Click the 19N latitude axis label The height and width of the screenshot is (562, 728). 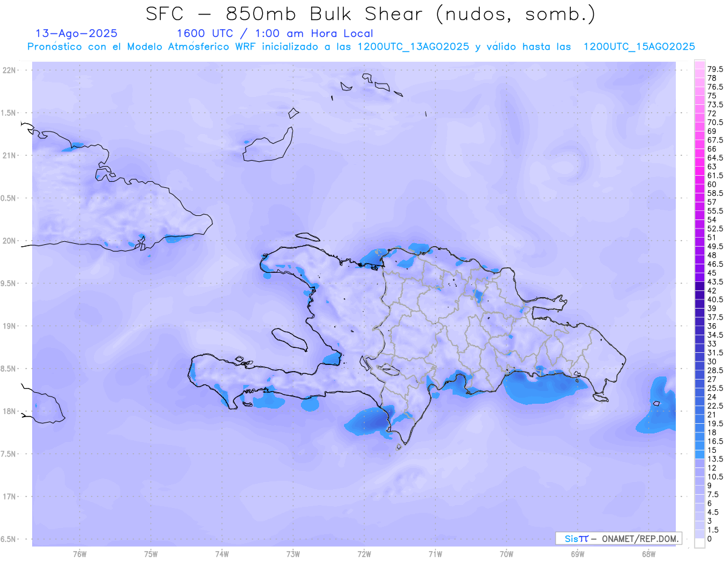[x=9, y=326]
